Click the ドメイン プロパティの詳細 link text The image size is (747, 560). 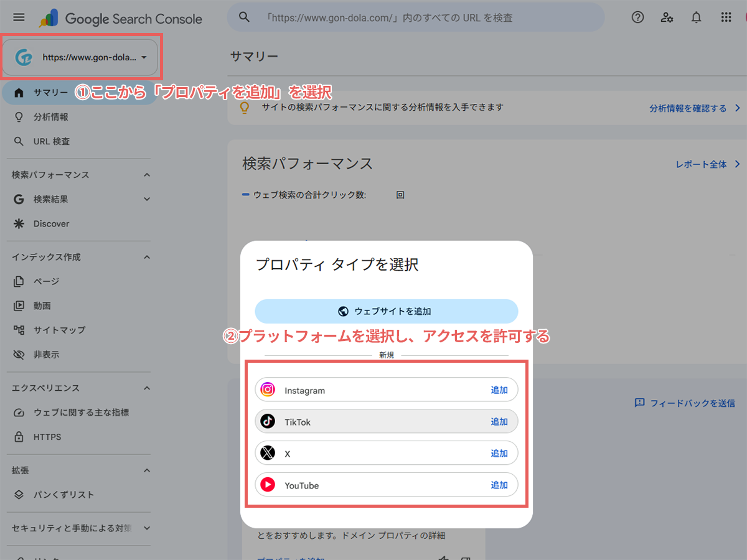[394, 535]
